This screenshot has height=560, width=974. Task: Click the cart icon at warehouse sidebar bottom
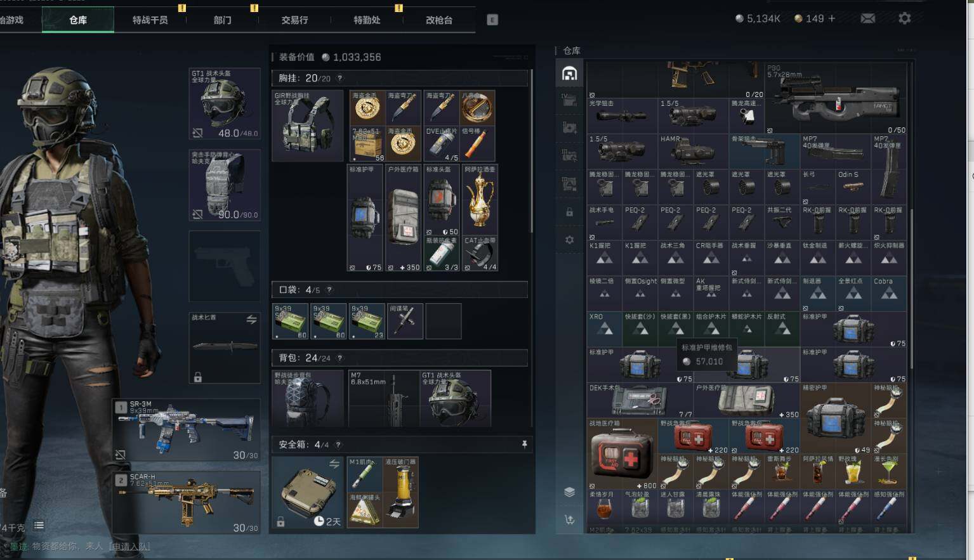pos(569,519)
